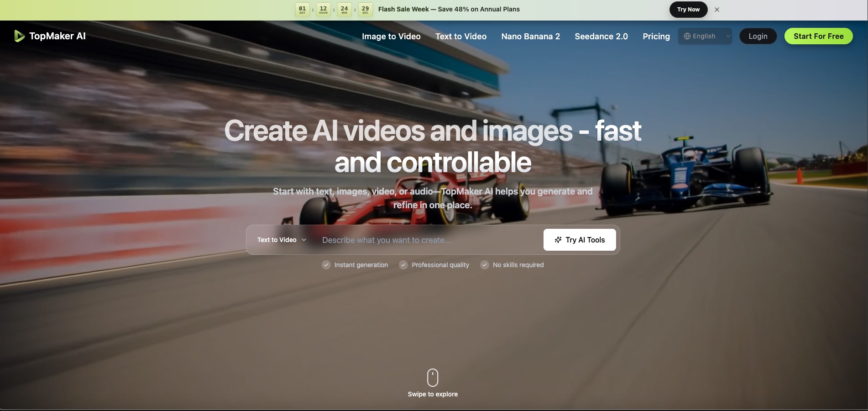Image resolution: width=868 pixels, height=411 pixels.
Task: Click the globe icon in the language selector
Action: point(687,36)
